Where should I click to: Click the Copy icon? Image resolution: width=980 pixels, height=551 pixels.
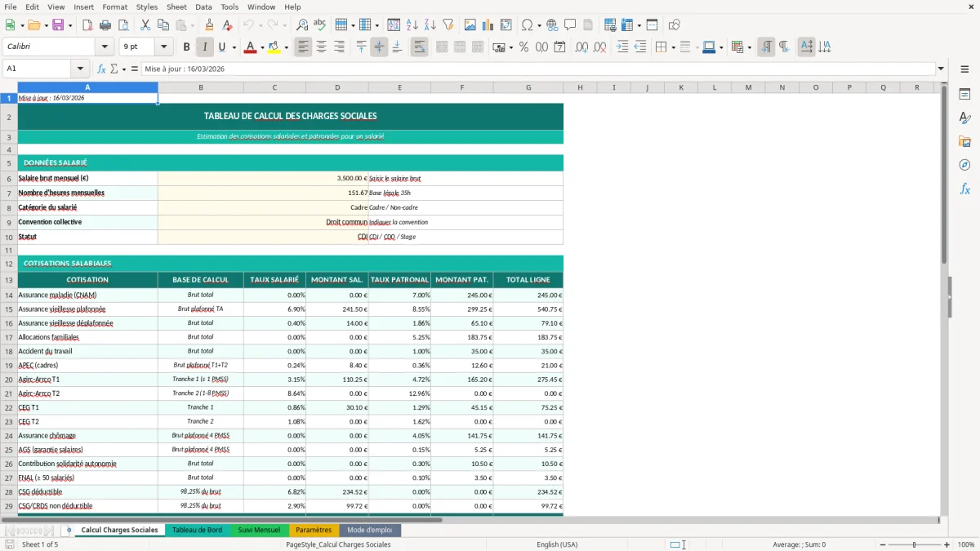click(163, 25)
